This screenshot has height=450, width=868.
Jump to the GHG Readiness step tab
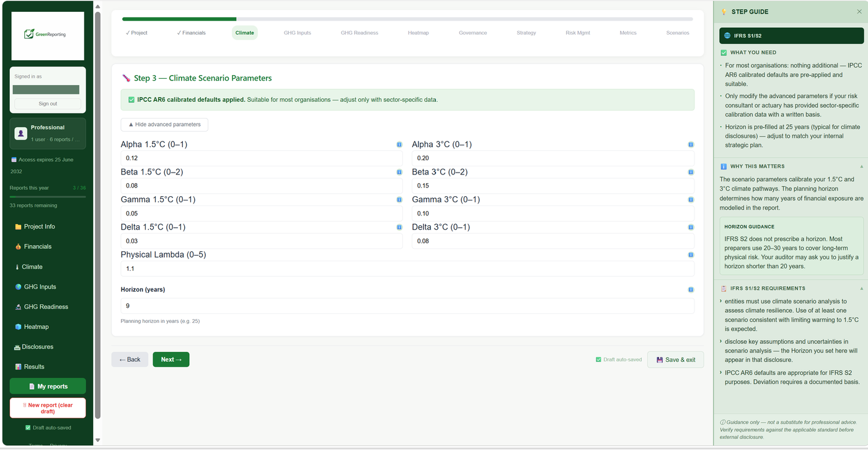click(x=360, y=33)
